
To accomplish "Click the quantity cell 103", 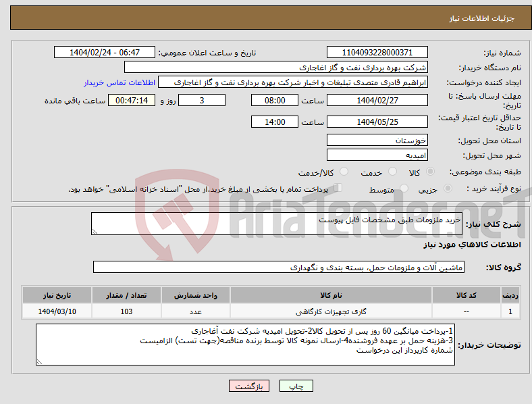I will [126, 311].
